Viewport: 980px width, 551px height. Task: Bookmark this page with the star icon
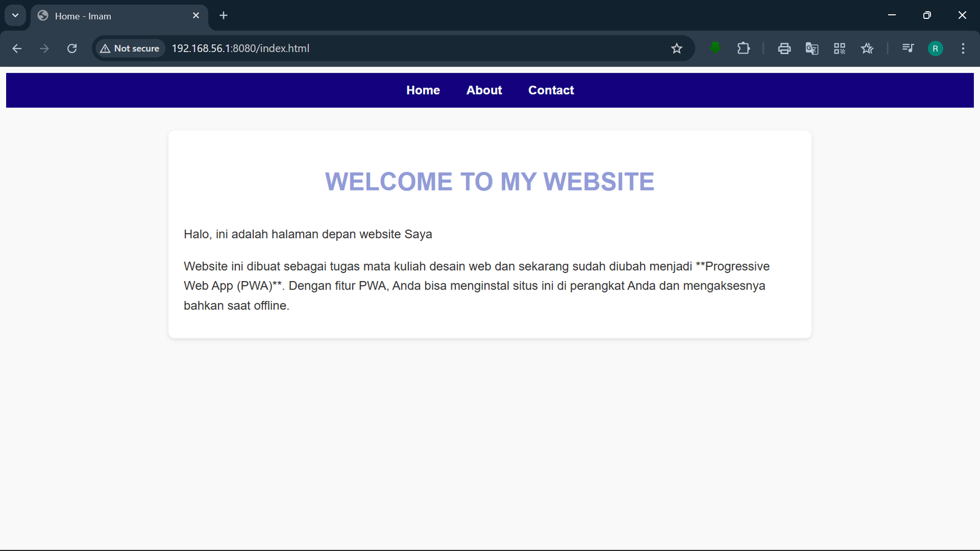[x=677, y=48]
